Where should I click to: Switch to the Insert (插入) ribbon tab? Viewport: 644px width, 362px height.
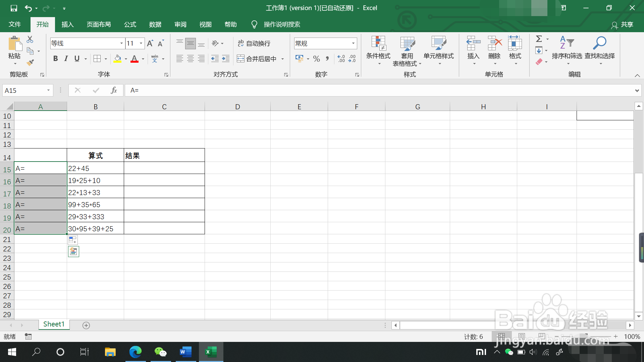point(67,24)
